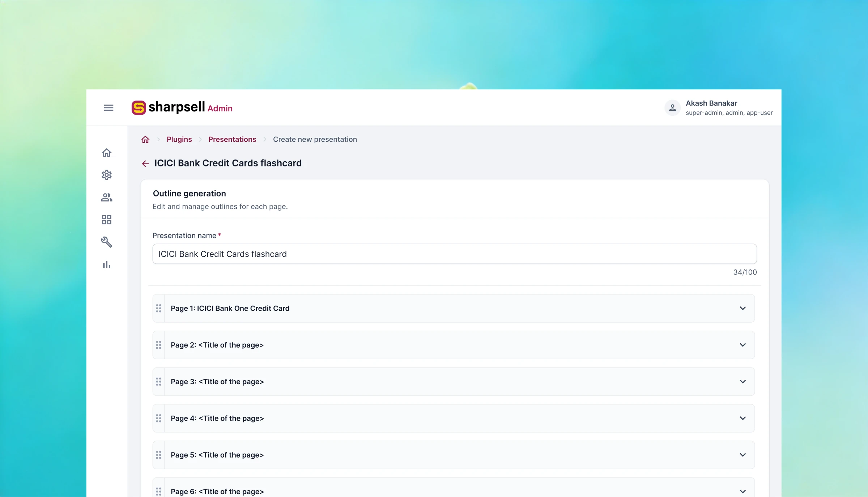Expand the Page 3 outline chevron
868x497 pixels.
743,382
